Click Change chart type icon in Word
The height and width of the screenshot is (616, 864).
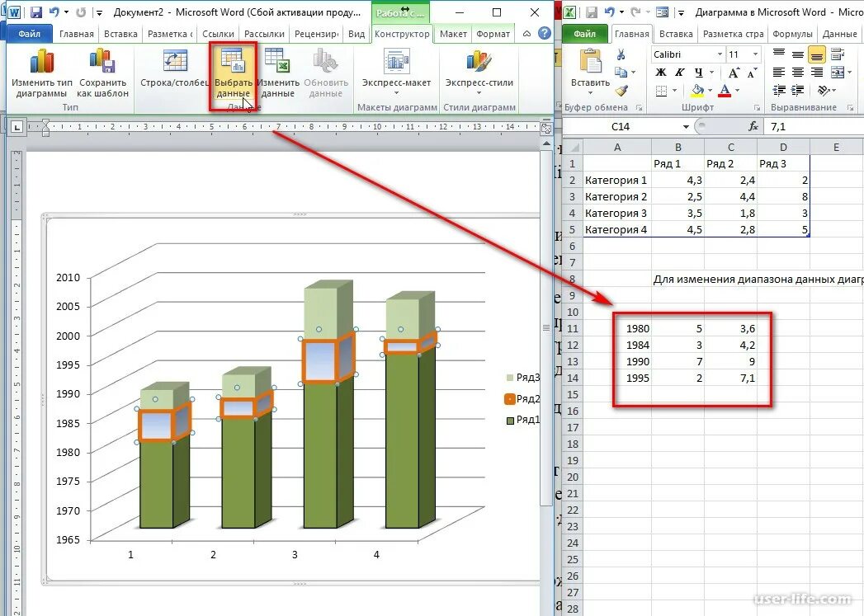pos(41,61)
